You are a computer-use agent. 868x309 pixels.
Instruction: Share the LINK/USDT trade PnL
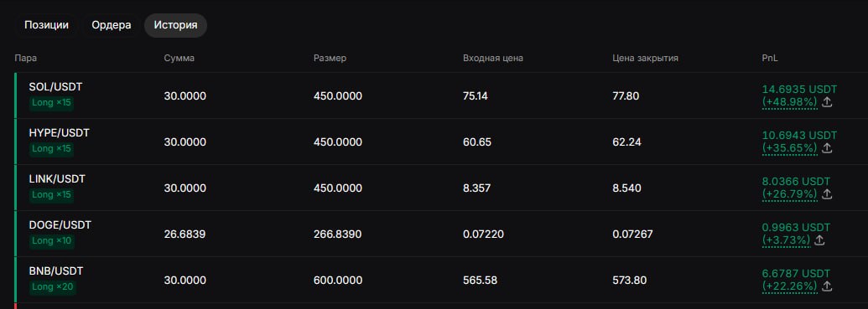point(826,194)
